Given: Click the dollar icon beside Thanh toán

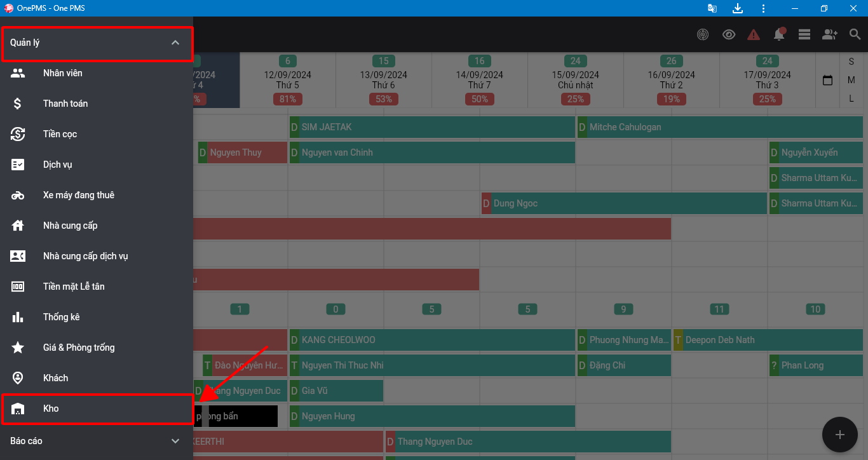Looking at the screenshot, I should click(x=18, y=104).
